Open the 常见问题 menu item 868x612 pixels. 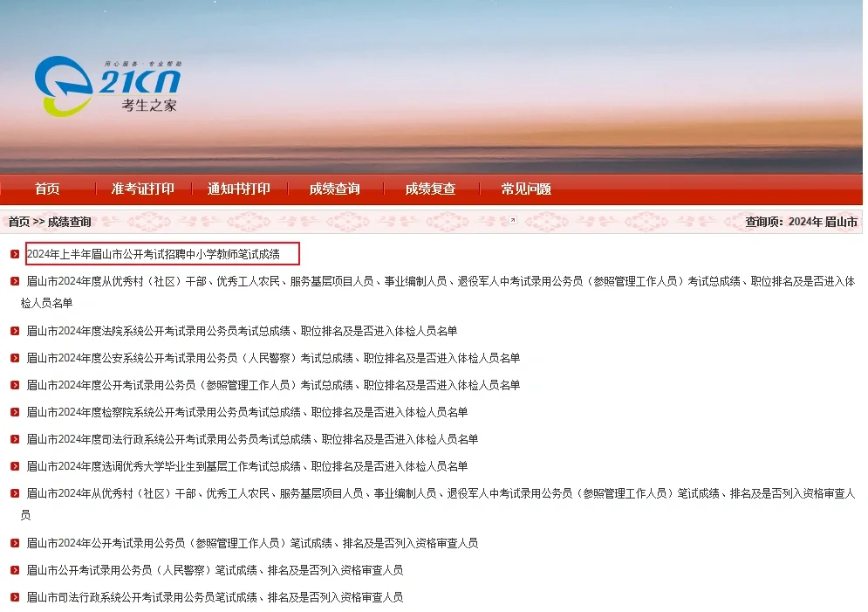tap(526, 189)
